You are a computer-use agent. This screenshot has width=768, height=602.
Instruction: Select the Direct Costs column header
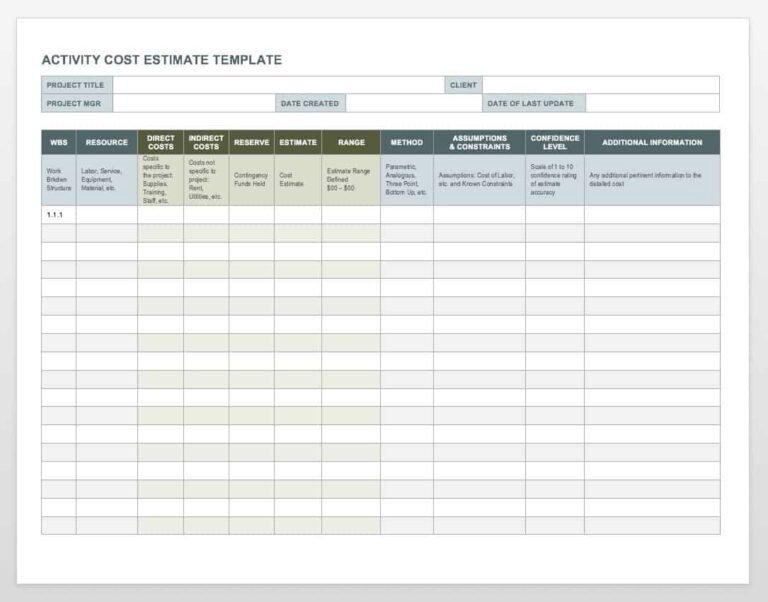click(160, 142)
